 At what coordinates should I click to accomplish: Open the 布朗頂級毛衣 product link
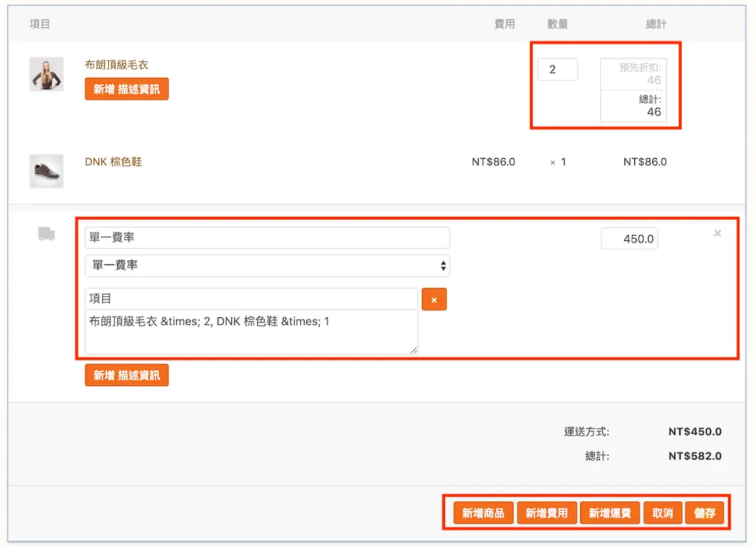(x=116, y=64)
